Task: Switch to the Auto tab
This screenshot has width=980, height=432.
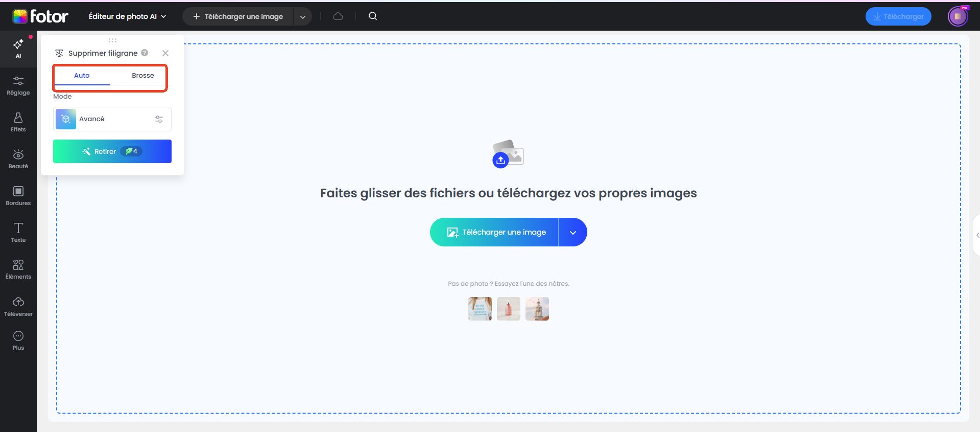Action: pyautogui.click(x=82, y=76)
